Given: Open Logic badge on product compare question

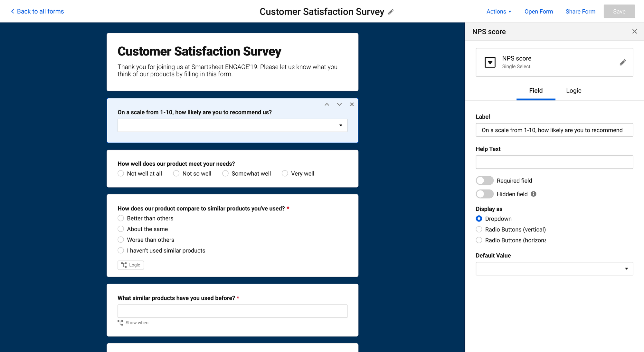Looking at the screenshot, I should click(x=131, y=265).
